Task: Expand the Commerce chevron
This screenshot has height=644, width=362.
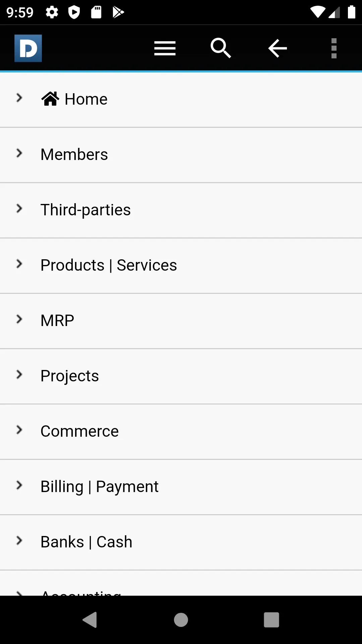Action: (19, 430)
